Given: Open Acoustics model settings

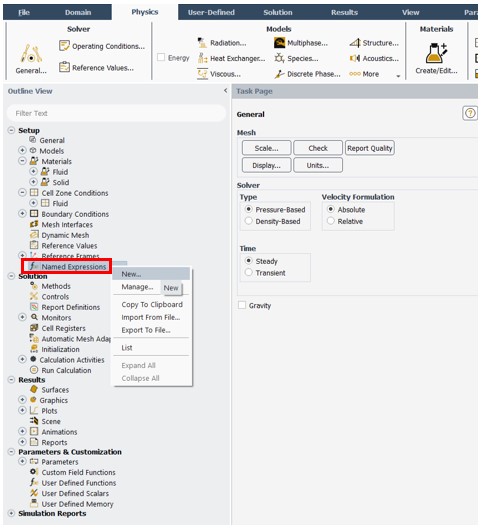Looking at the screenshot, I should [374, 58].
